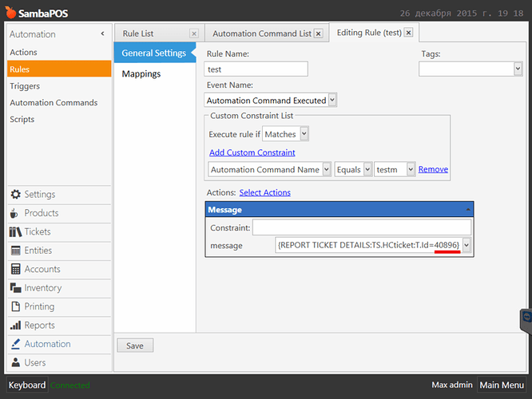
Task: Close the Automation Command List tab
Action: [x=318, y=34]
